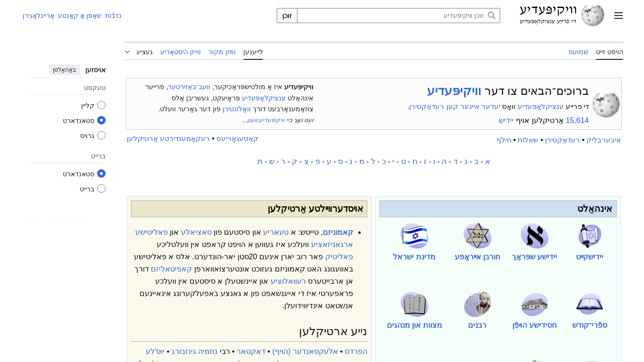This screenshot has height=362, width=644.
Task: Open the נחמיה גינזבורג article link
Action: [194, 351]
